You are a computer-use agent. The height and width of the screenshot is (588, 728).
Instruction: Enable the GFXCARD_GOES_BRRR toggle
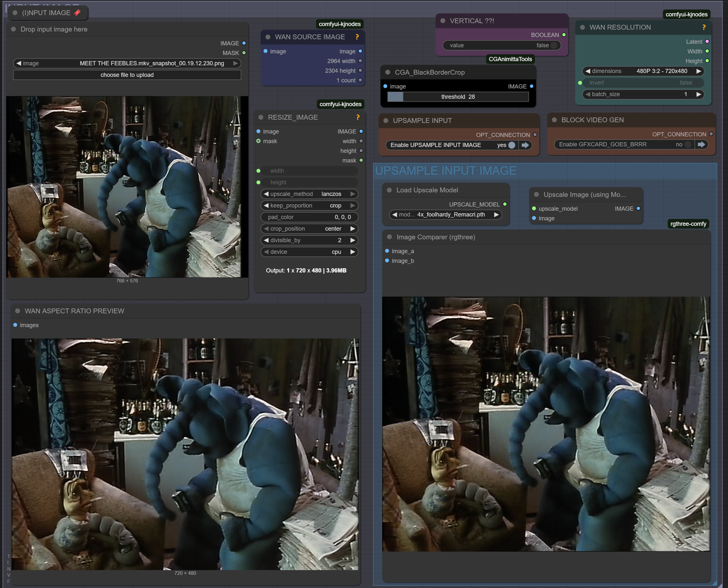(687, 145)
